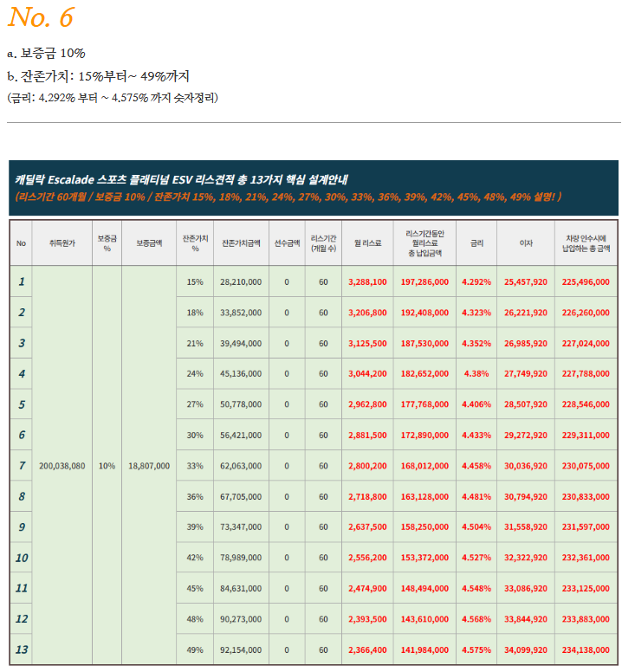Click monthly lease 2,393,500
This screenshot has width=622, height=672.
pyautogui.click(x=367, y=619)
